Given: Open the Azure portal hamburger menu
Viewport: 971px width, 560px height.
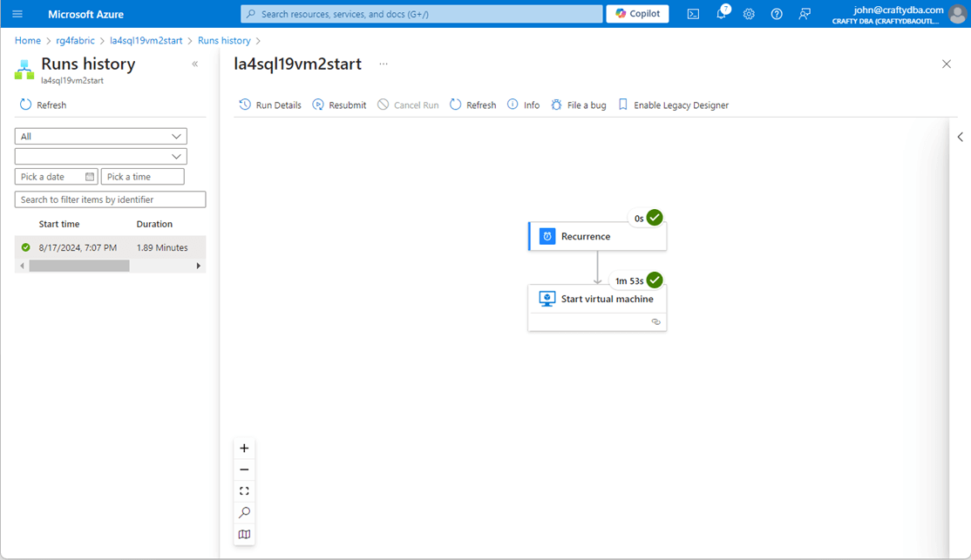Looking at the screenshot, I should tap(17, 14).
